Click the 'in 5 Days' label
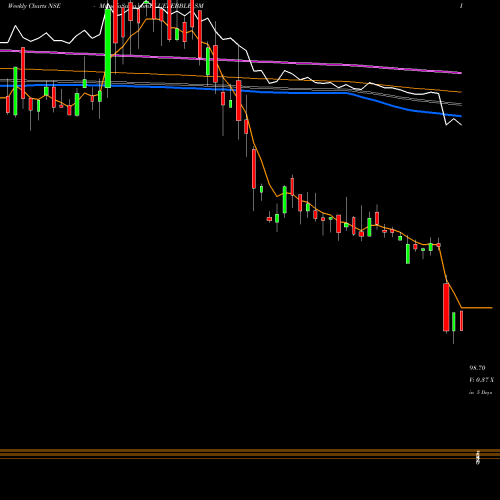 click(480, 392)
